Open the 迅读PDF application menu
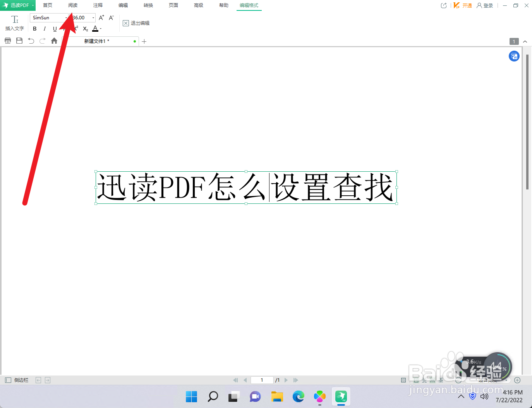532x408 pixels. click(18, 5)
